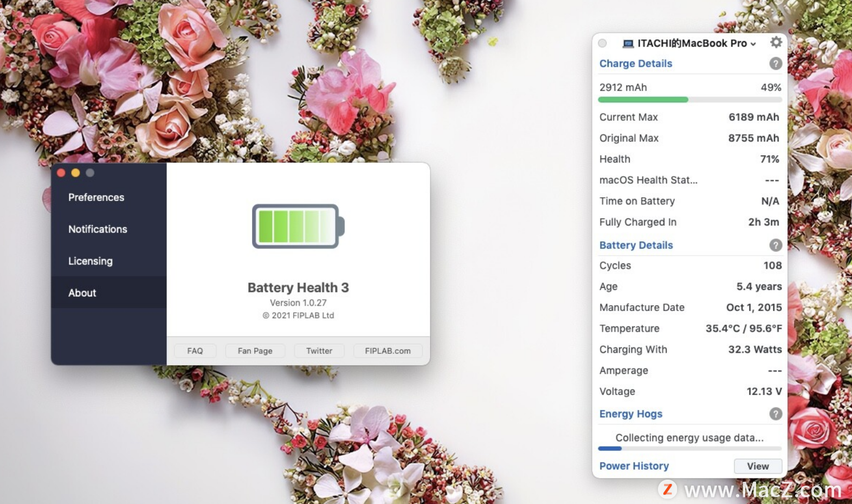The width and height of the screenshot is (852, 504).
Task: Click the Collecting energy usage data... text
Action: 689,437
